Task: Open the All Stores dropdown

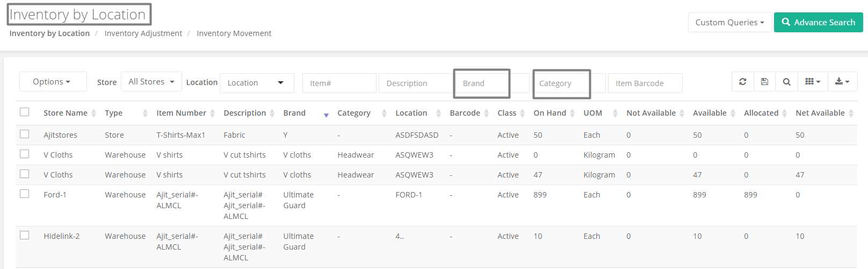Action: tap(151, 82)
